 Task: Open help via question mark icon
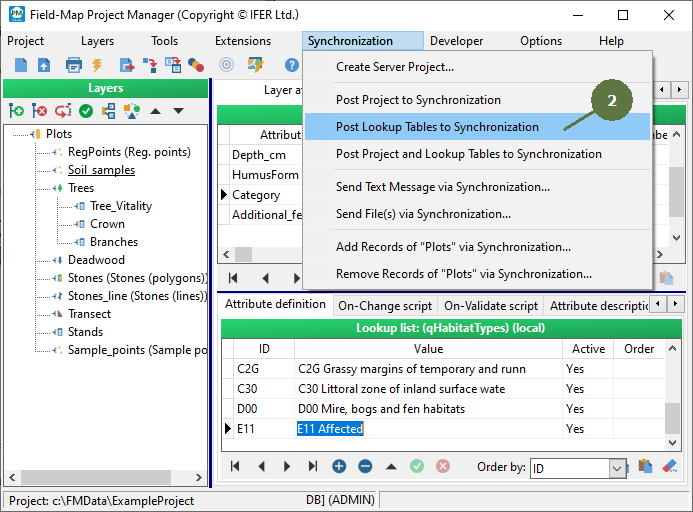[292, 65]
